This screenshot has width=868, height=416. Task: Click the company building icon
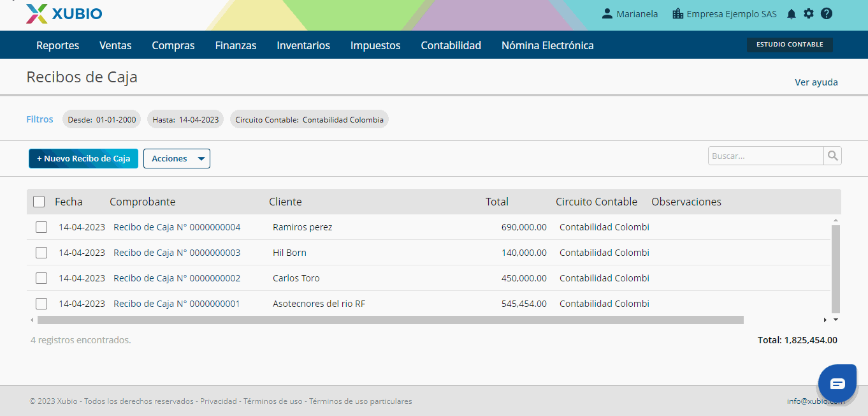point(678,13)
